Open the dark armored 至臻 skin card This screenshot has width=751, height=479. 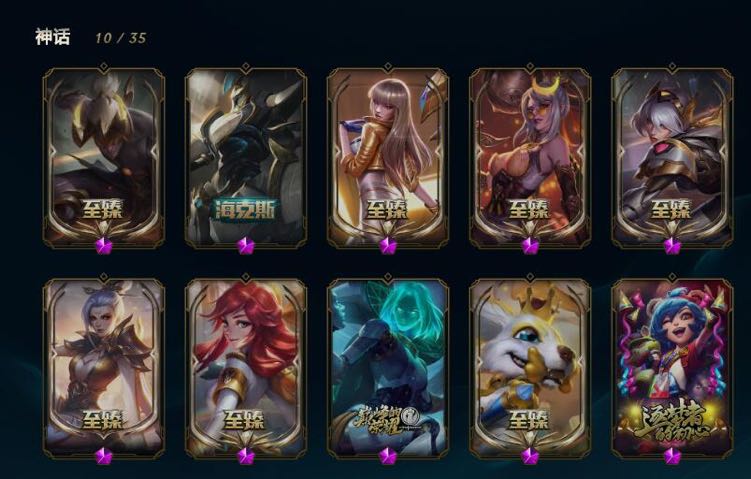tap(103, 157)
